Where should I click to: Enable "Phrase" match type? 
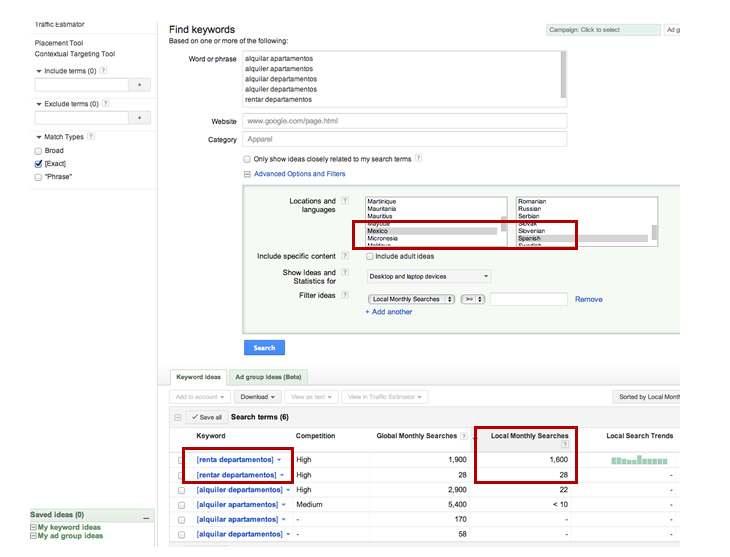pyautogui.click(x=38, y=177)
